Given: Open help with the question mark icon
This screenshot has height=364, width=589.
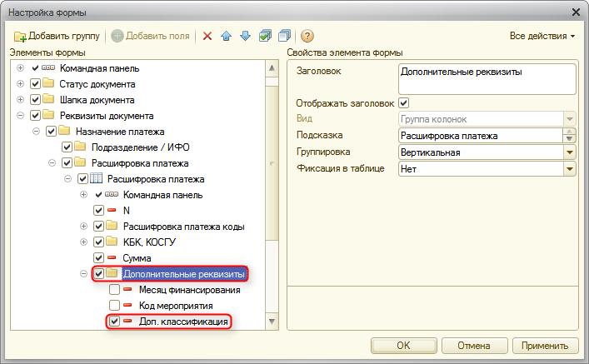Looking at the screenshot, I should pyautogui.click(x=307, y=36).
